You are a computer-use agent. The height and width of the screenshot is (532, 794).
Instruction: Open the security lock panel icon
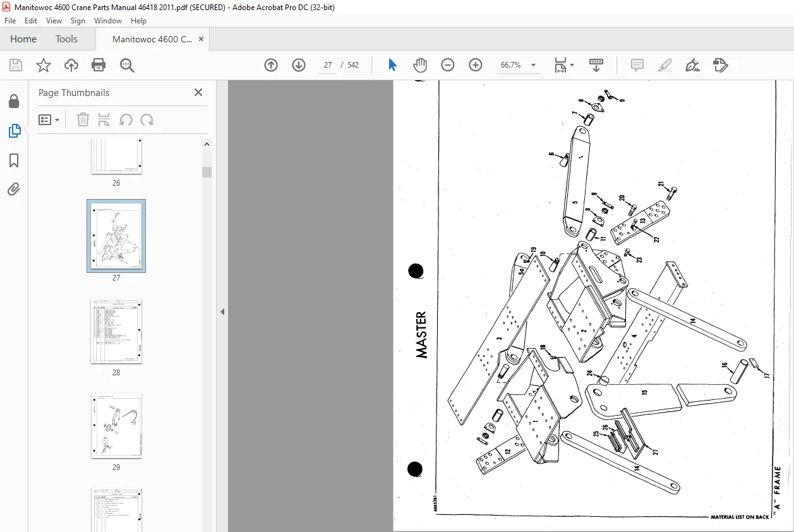(x=14, y=102)
